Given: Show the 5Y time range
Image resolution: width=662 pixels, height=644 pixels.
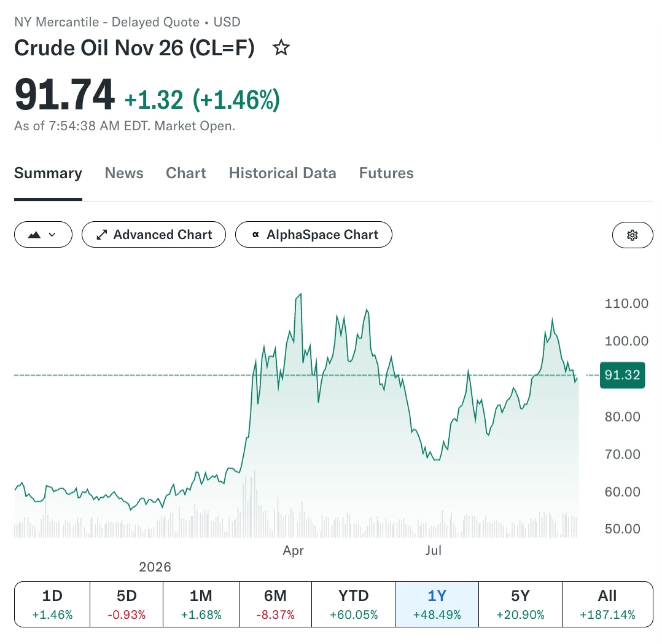Looking at the screenshot, I should coord(521,604).
